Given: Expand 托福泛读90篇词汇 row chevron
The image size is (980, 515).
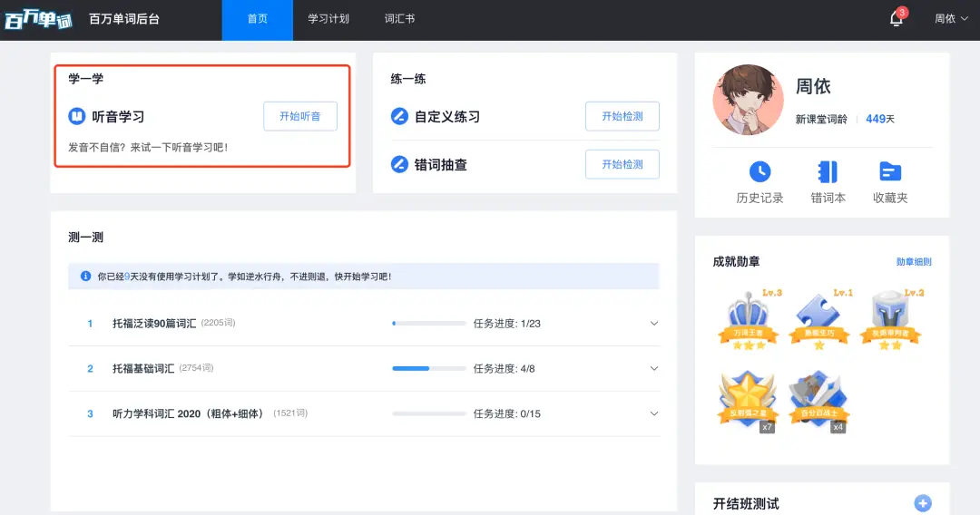Looking at the screenshot, I should point(653,324).
